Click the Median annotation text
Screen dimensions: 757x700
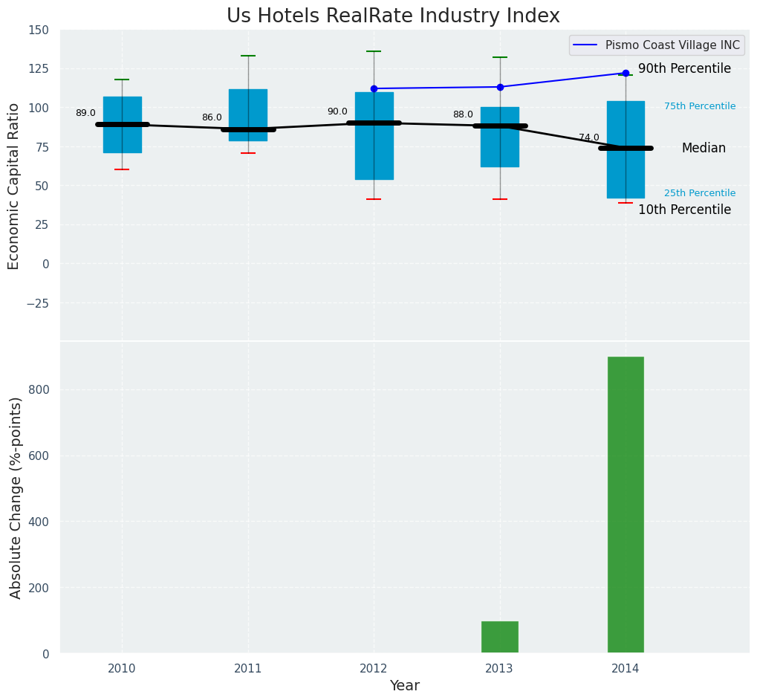tap(704, 148)
